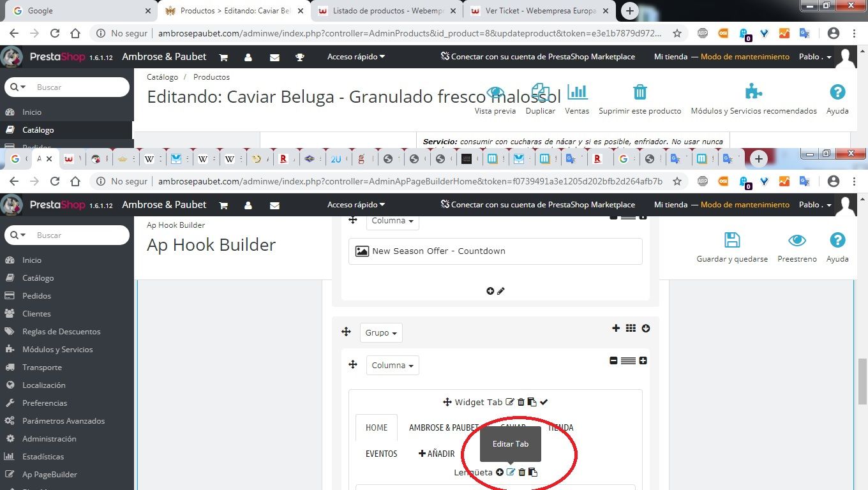Open Columna dropdown below Grupo
The image size is (868, 490).
coord(393,366)
